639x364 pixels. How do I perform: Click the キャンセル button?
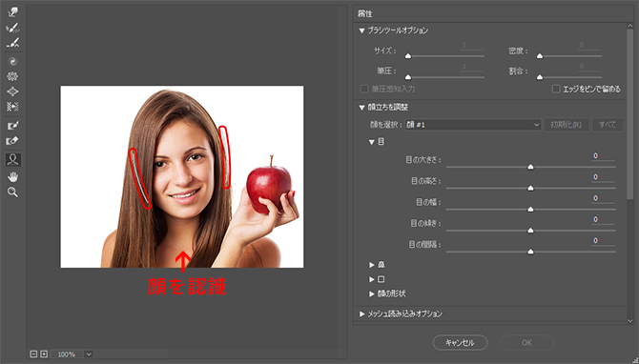pyautogui.click(x=460, y=342)
